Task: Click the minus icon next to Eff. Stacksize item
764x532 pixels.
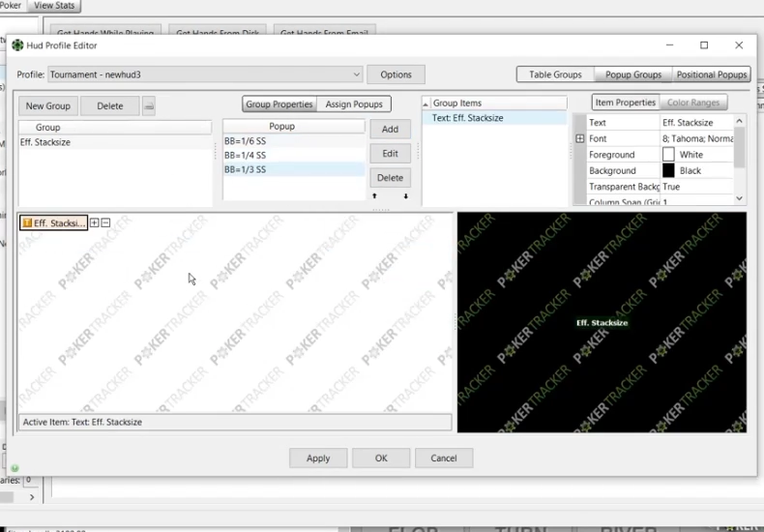Action: tap(105, 222)
